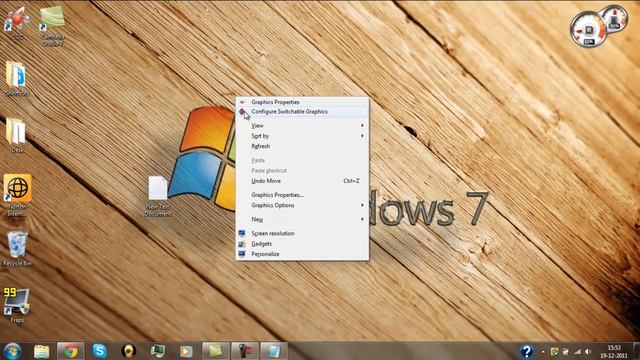Select the Fraps desktop shortcut
Viewport: 640px width, 360px height.
tap(17, 305)
